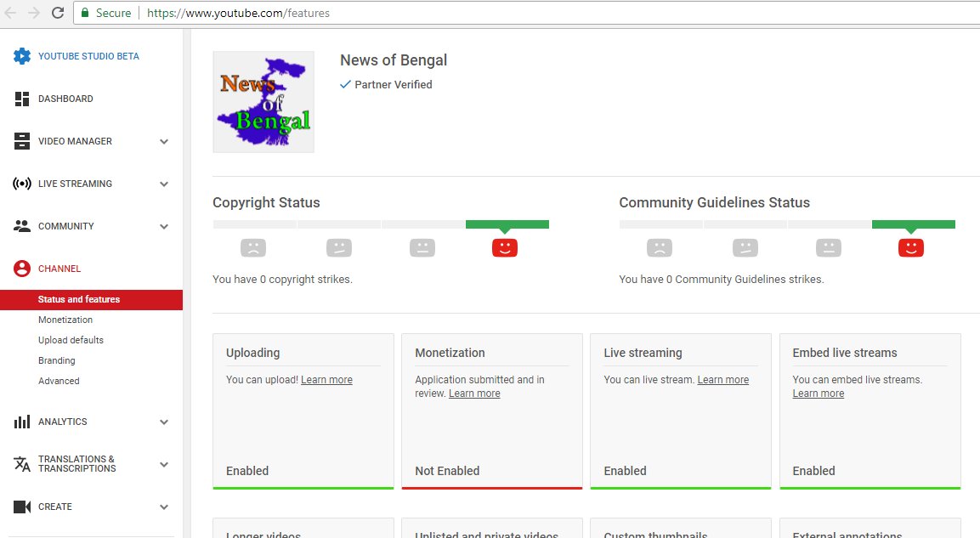Click the Dashboard grid icon

pos(22,99)
